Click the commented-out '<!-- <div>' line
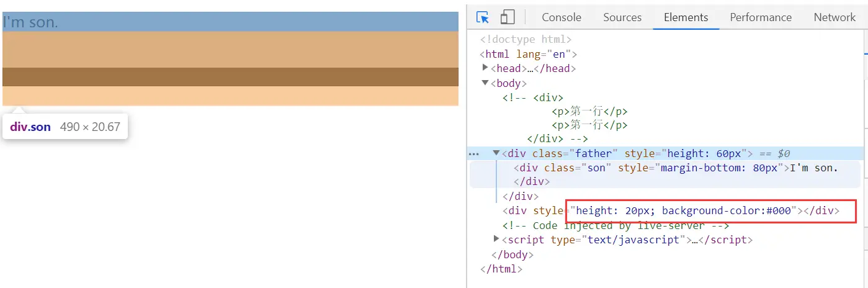 click(533, 97)
